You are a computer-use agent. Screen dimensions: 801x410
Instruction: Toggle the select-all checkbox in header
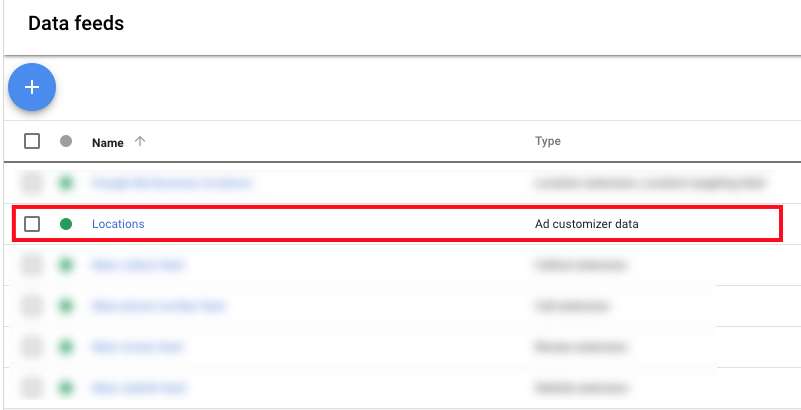point(32,141)
